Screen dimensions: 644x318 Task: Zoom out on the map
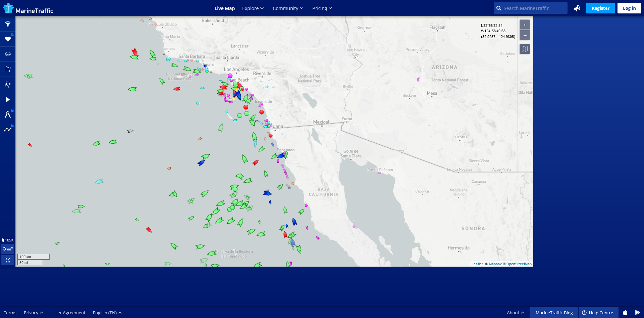pos(525,35)
